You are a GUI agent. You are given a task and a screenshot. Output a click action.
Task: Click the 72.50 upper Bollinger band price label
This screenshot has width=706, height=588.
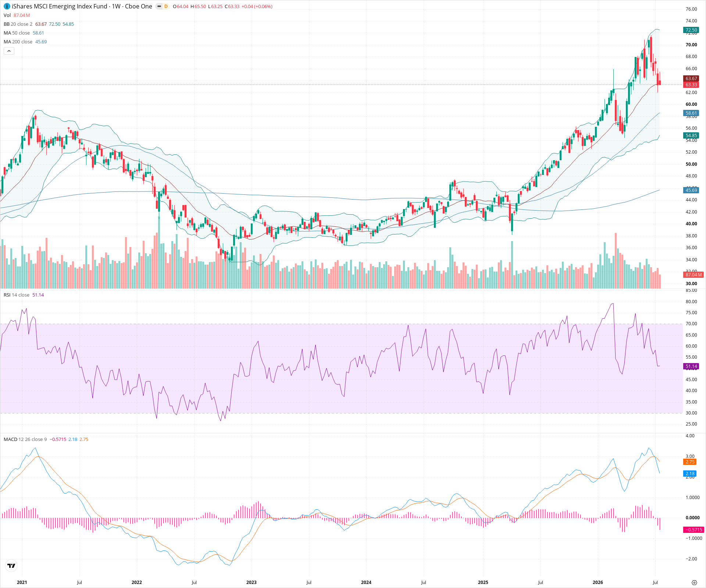click(691, 30)
